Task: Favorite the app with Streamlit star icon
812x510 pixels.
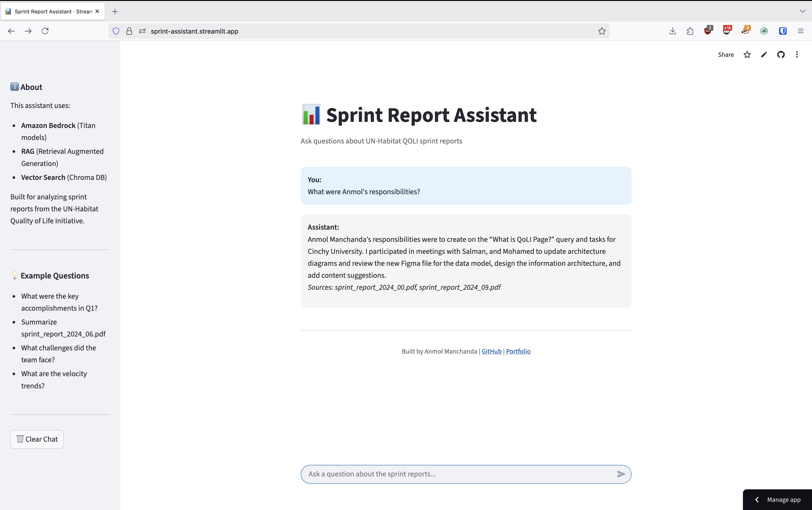Action: click(x=747, y=55)
